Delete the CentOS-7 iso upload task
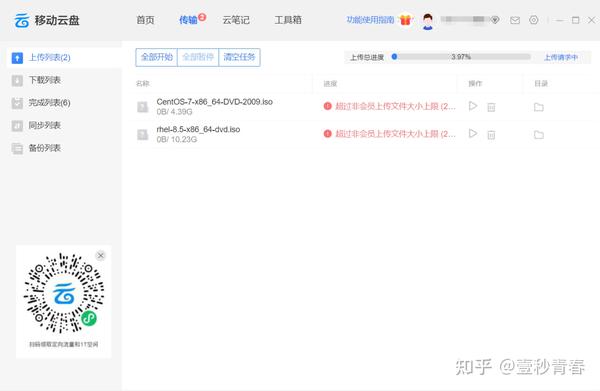 tap(491, 107)
